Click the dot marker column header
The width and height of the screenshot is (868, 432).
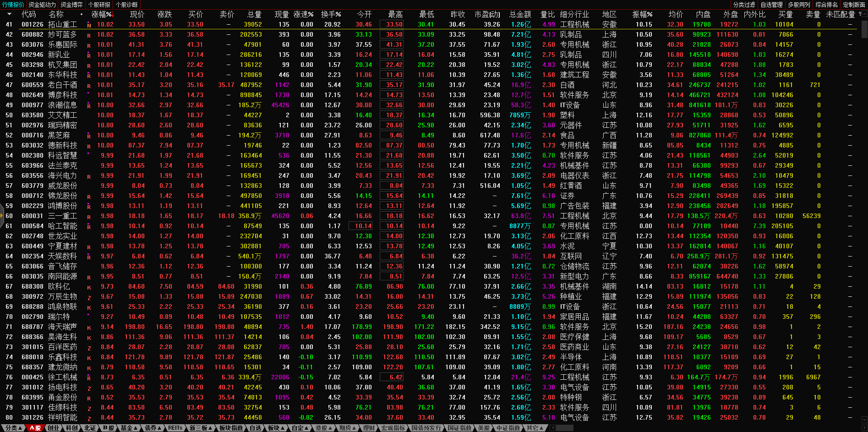tap(82, 14)
